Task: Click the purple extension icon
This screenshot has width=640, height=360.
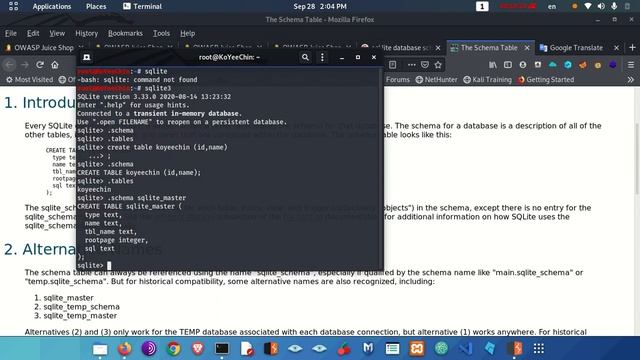Action: [613, 65]
